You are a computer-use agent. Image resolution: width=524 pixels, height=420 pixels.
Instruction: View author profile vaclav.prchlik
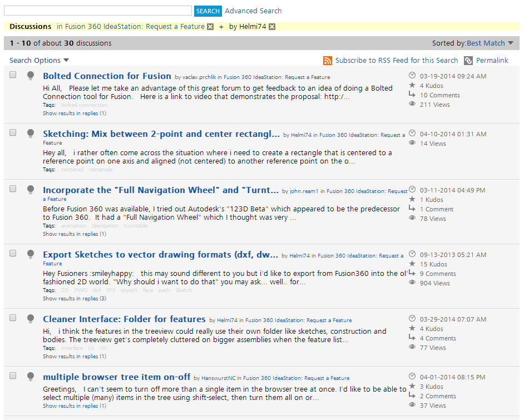pos(199,77)
